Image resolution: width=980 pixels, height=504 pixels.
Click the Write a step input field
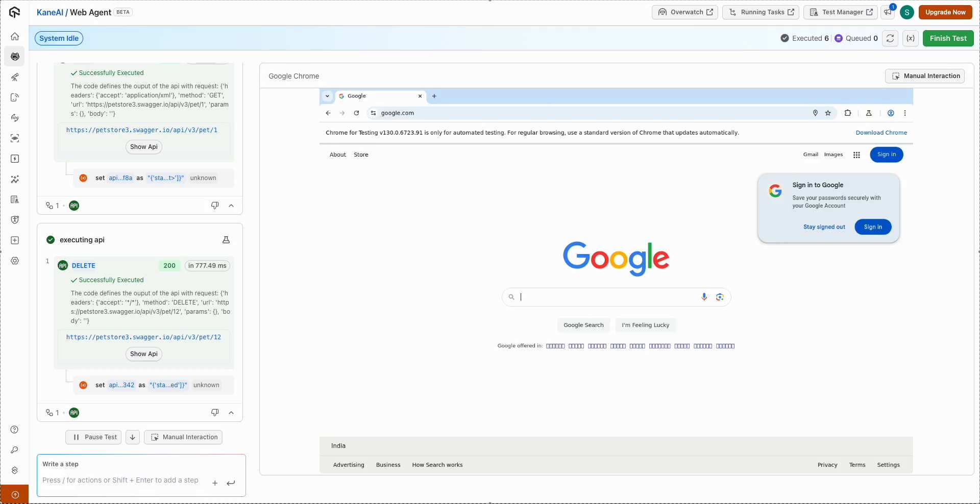[x=122, y=480]
